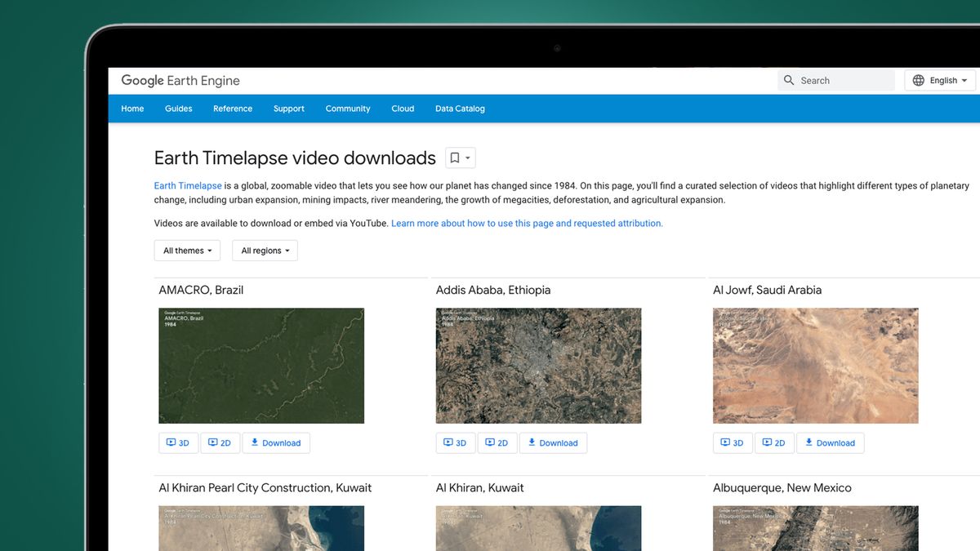Go to the Data Catalog tab

coord(460,109)
